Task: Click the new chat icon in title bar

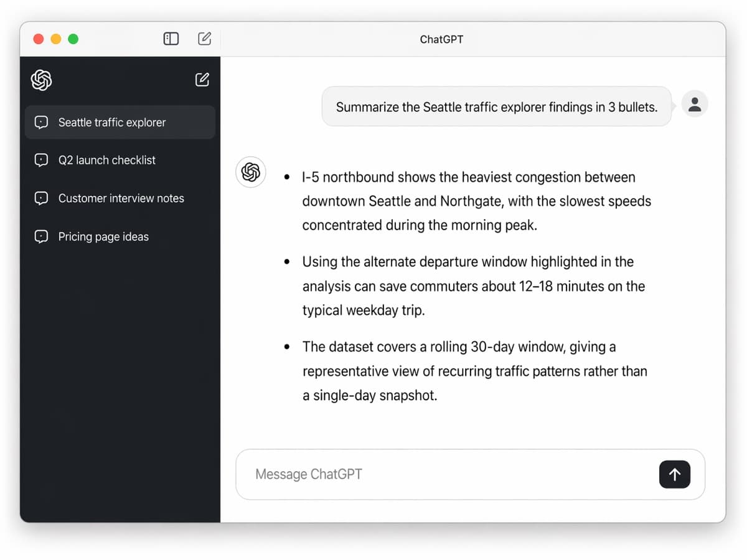Action: 204,39
